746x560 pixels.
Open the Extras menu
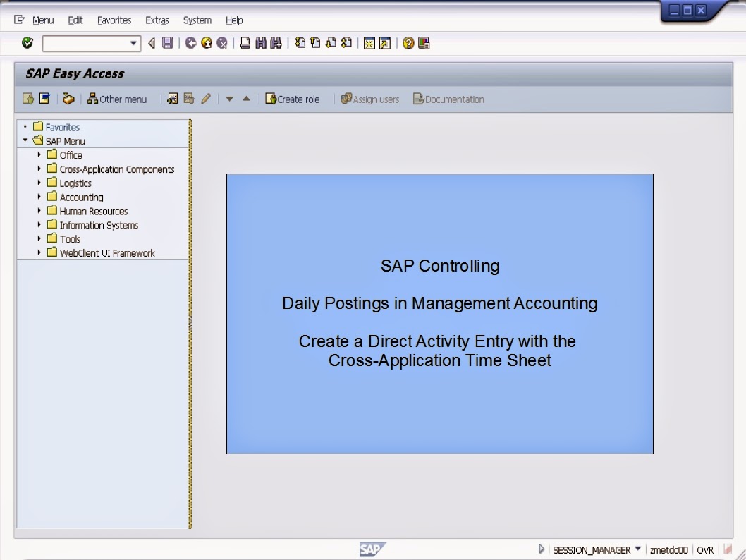(x=157, y=20)
